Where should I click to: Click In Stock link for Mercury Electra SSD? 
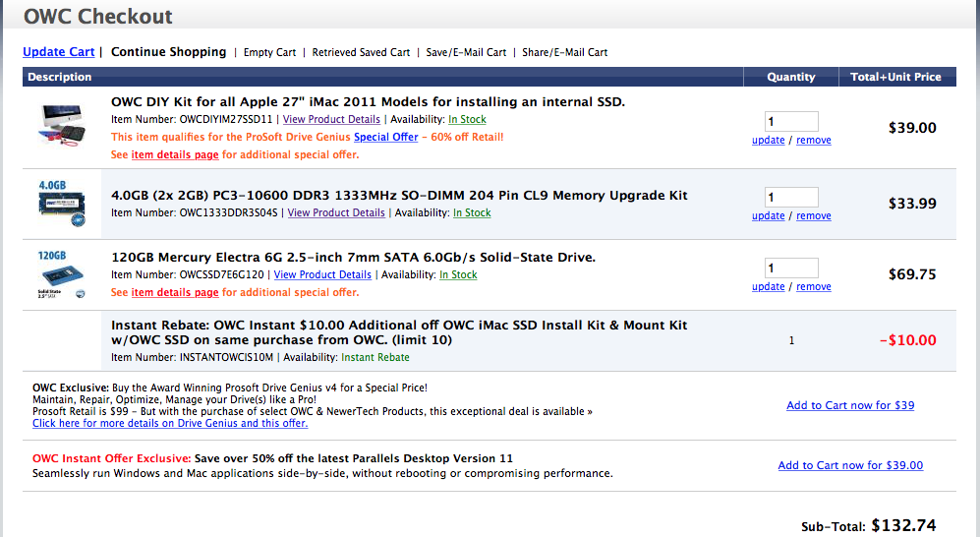coord(458,274)
